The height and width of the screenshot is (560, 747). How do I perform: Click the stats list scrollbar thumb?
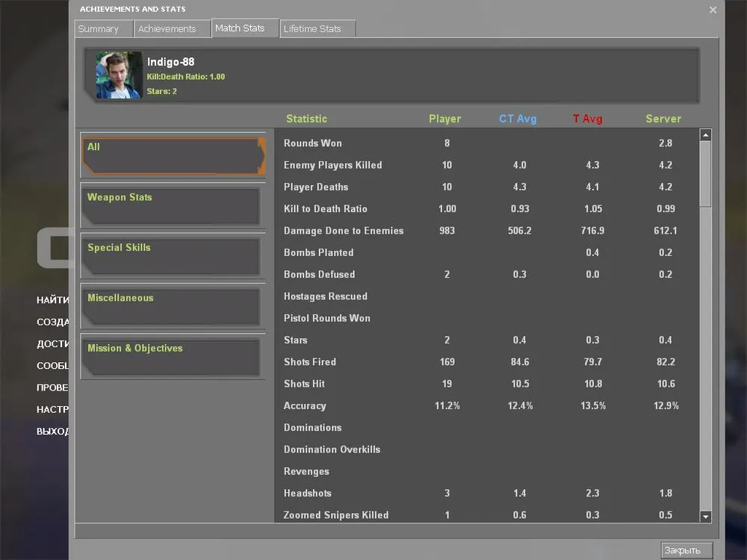click(x=706, y=174)
